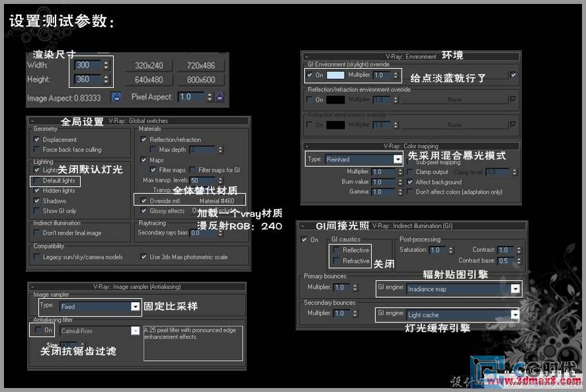
Task: Enable the Clamp output checkbox
Action: pyautogui.click(x=410, y=172)
